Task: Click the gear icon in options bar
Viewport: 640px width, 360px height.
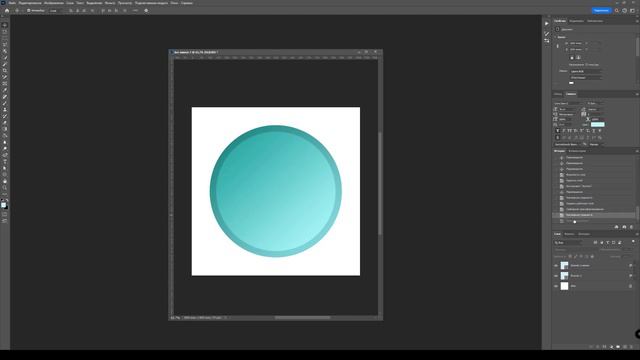Action: [146, 11]
